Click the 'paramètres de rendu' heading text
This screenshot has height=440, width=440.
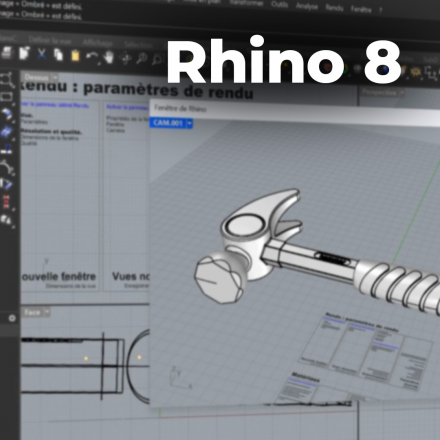click(168, 90)
